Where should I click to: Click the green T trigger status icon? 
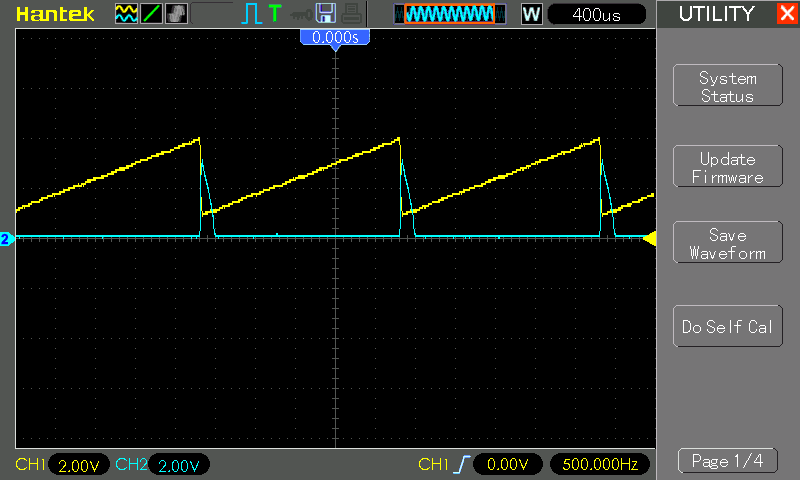tap(275, 13)
